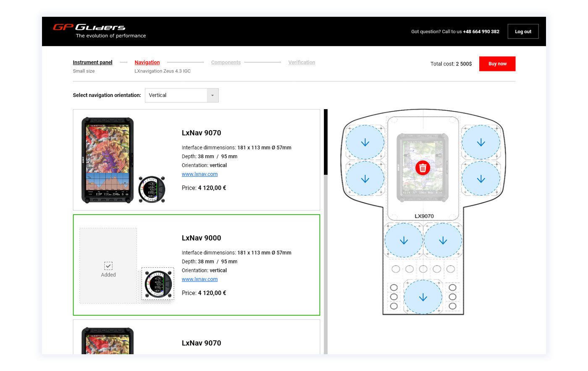Image resolution: width=588 pixels, height=371 pixels.
Task: Click LXnavigation Zeus 4.3 IGC subtitle
Action: (163, 71)
